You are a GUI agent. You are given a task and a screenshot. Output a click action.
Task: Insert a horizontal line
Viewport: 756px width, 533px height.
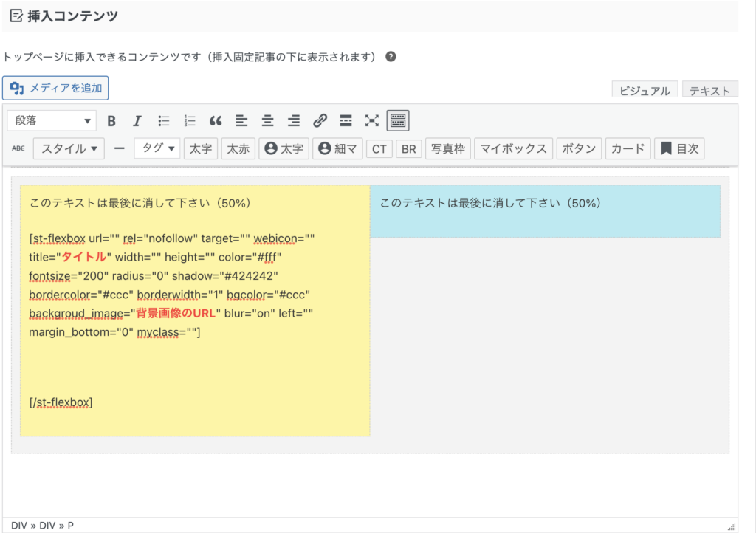click(119, 148)
